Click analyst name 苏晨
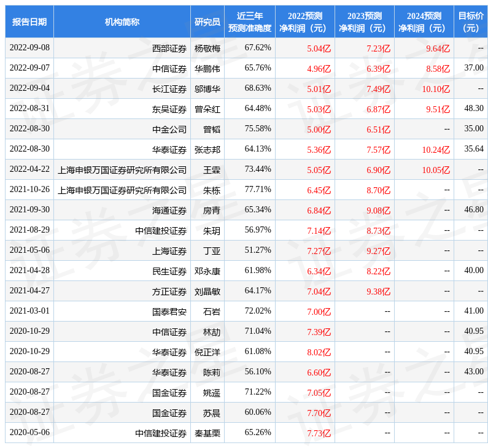The height and width of the screenshot is (448, 488). (212, 413)
